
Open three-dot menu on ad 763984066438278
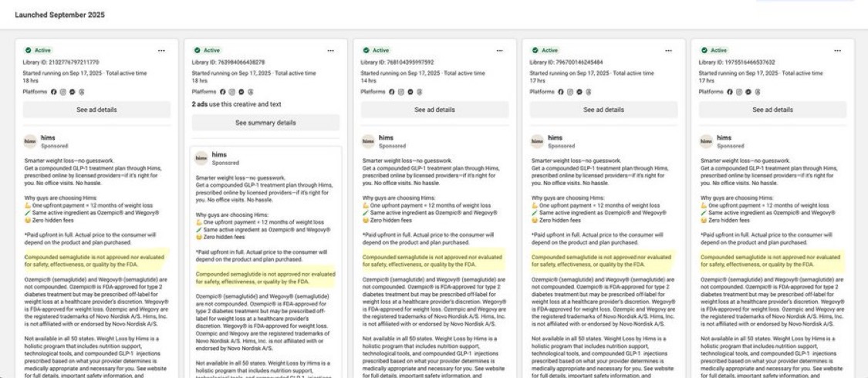pos(330,50)
